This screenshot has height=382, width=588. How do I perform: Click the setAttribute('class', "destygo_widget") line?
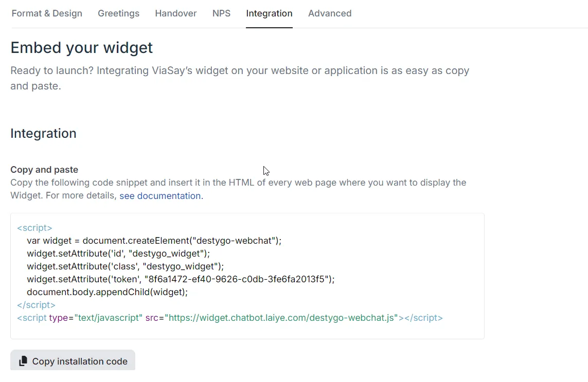pyautogui.click(x=125, y=266)
